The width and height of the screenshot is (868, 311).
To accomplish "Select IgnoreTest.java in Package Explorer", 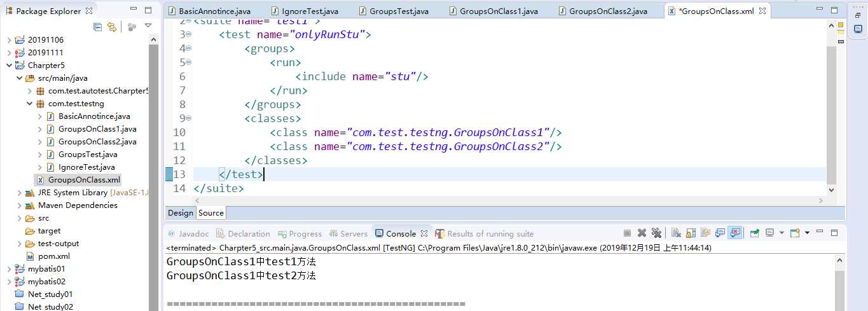I will pos(79,167).
